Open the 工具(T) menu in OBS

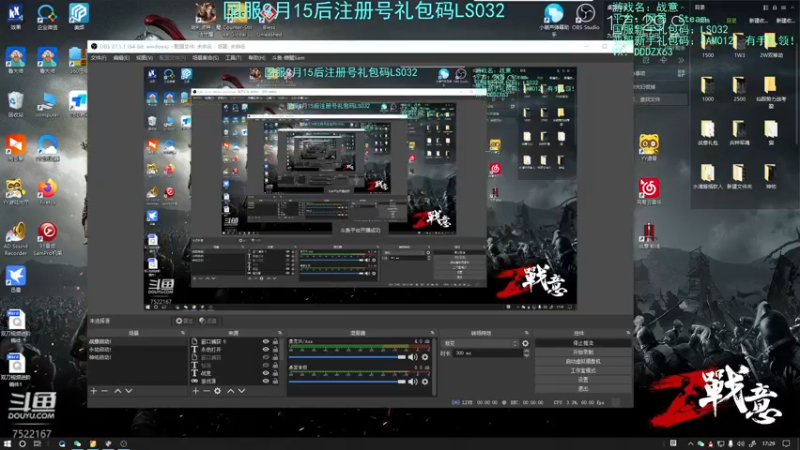(233, 58)
